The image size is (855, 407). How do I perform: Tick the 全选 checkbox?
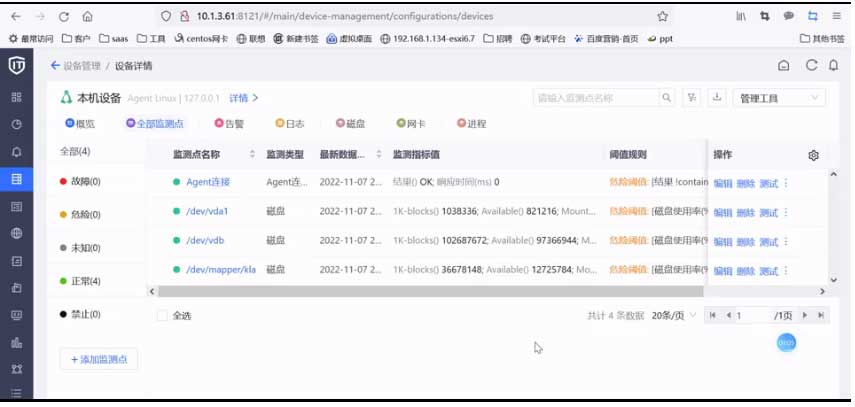pos(162,315)
